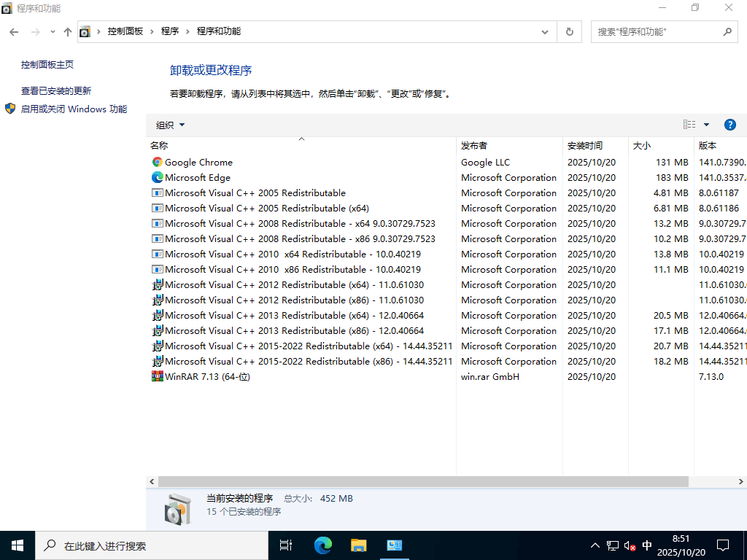This screenshot has height=560, width=747.
Task: Click the Help question mark icon
Action: (x=730, y=124)
